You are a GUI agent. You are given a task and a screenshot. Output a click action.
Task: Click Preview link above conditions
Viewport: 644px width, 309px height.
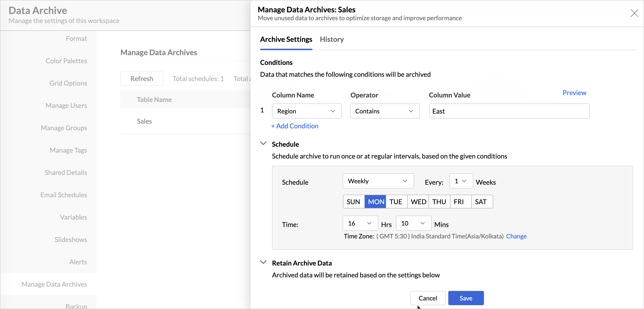click(x=574, y=93)
